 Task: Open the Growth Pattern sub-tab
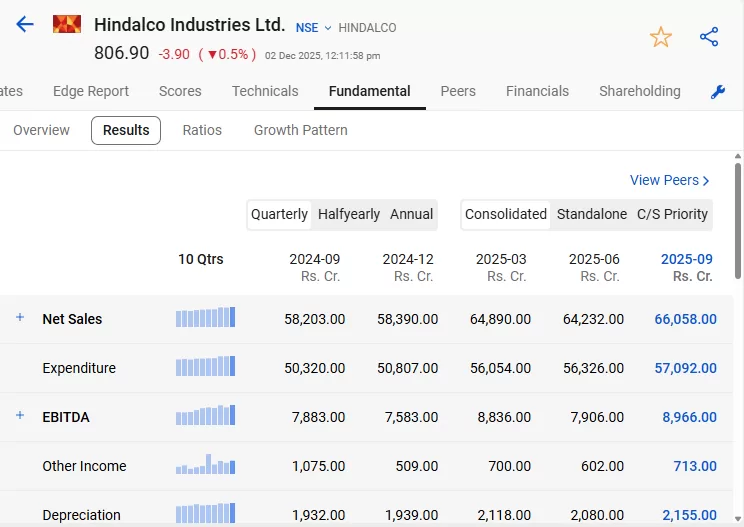pos(301,130)
